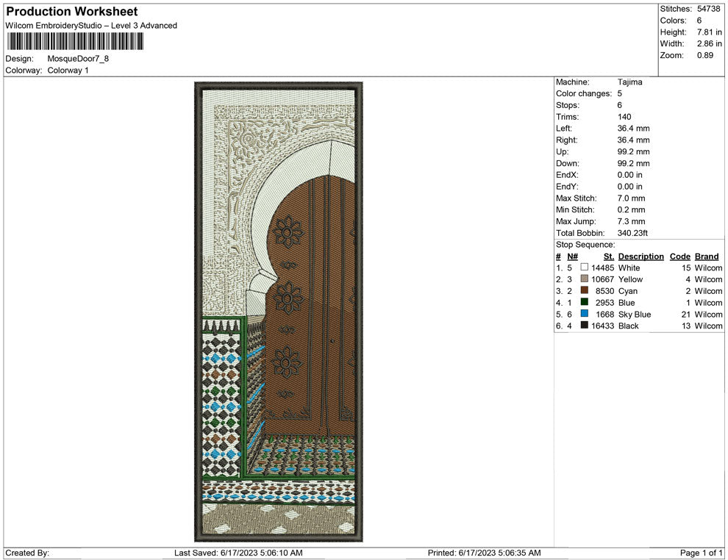
Task: Click the Wilcom EmbroideryStudio logo text
Action: [90, 25]
